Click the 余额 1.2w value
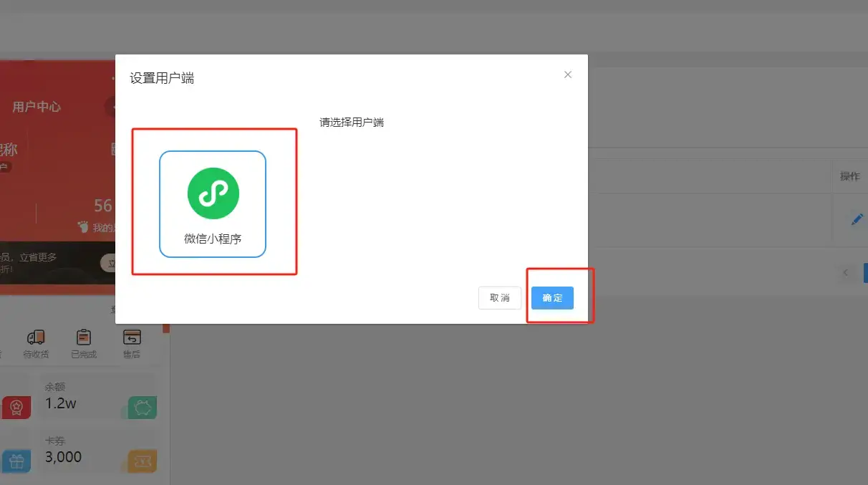This screenshot has width=868, height=485. (61, 403)
